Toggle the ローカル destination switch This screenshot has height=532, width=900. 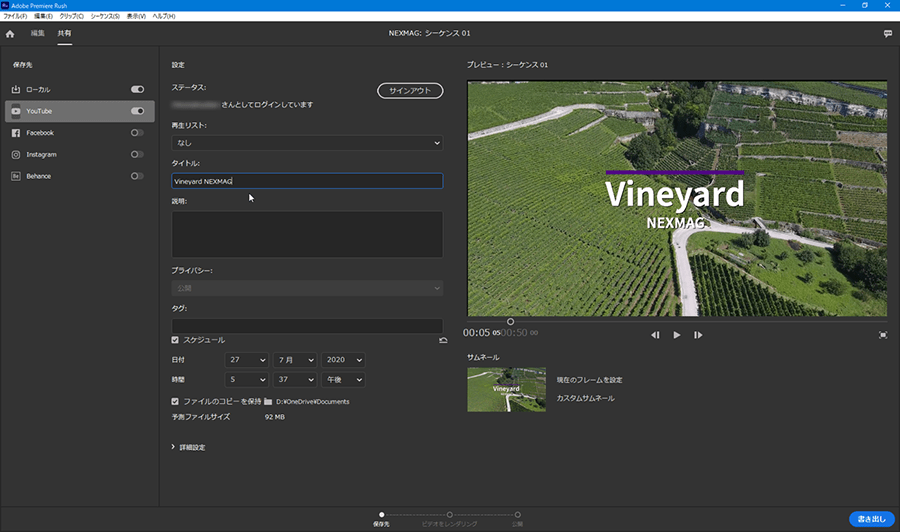(137, 90)
